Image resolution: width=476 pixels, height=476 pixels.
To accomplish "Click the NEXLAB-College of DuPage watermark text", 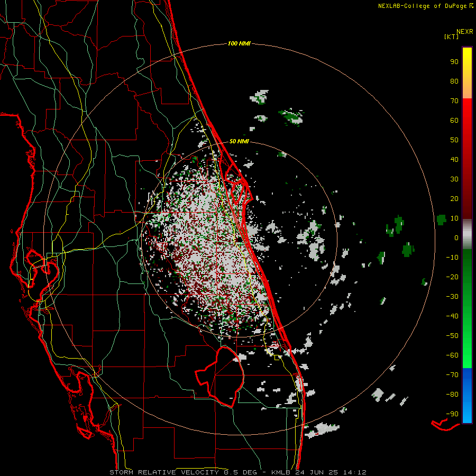I will click(x=425, y=6).
